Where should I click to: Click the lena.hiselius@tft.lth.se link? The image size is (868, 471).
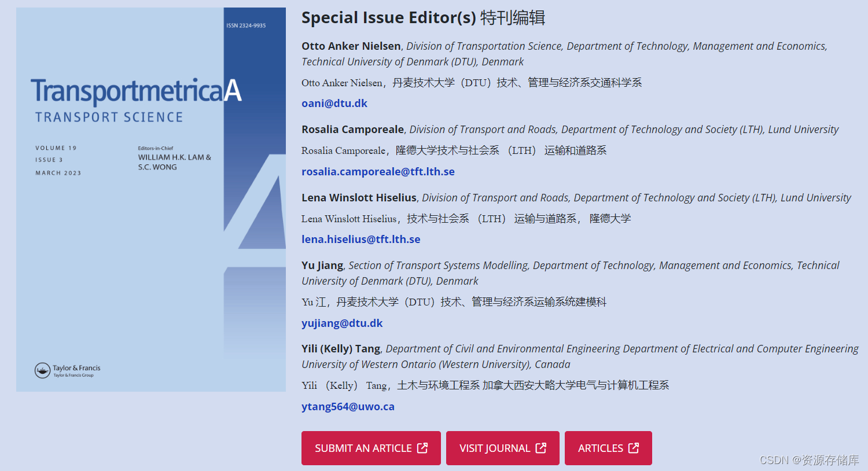(361, 239)
